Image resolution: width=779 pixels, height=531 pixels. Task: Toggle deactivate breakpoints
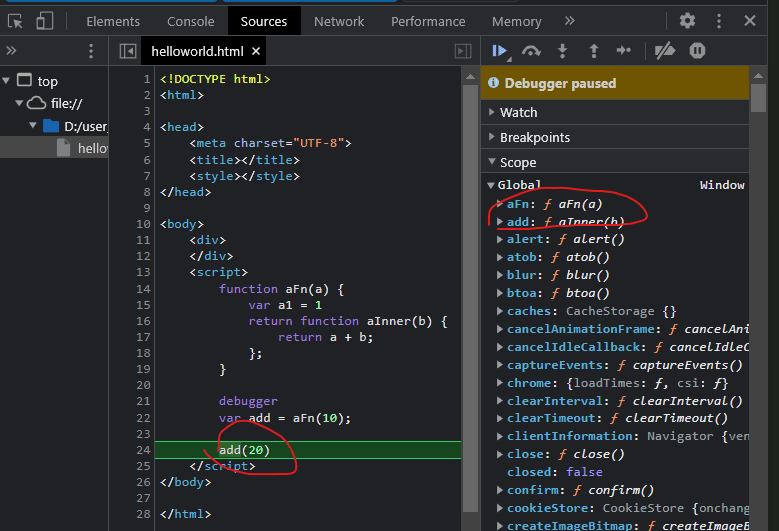tap(665, 51)
